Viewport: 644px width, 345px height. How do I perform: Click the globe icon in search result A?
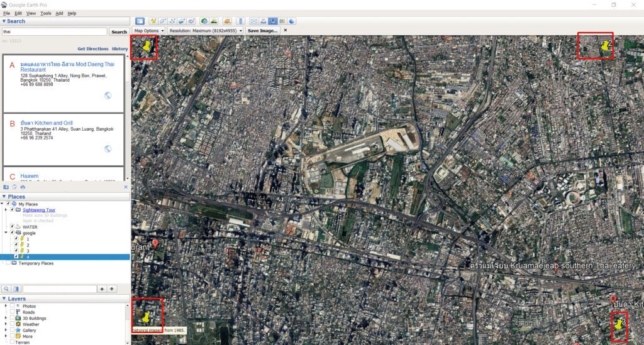point(108,96)
